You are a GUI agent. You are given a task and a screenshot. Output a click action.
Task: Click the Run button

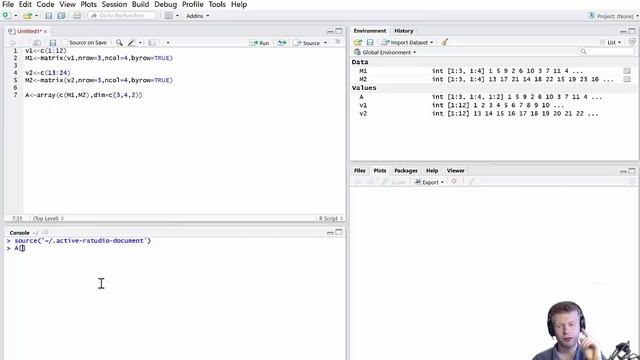260,43
